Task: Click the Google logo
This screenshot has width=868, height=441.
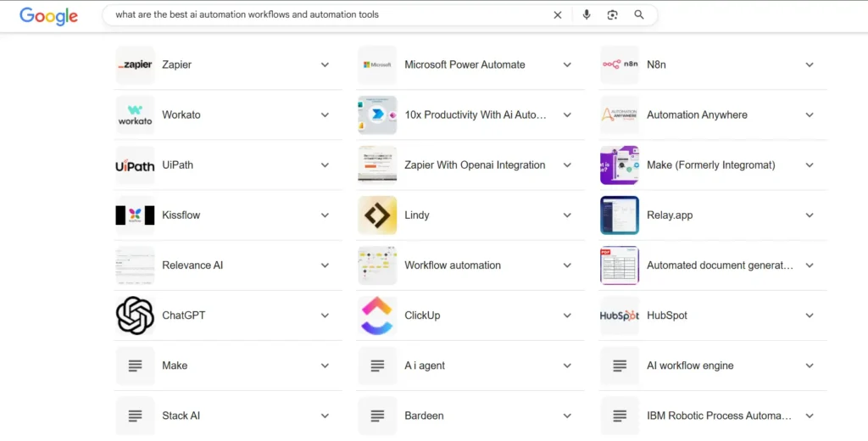Action: point(48,15)
